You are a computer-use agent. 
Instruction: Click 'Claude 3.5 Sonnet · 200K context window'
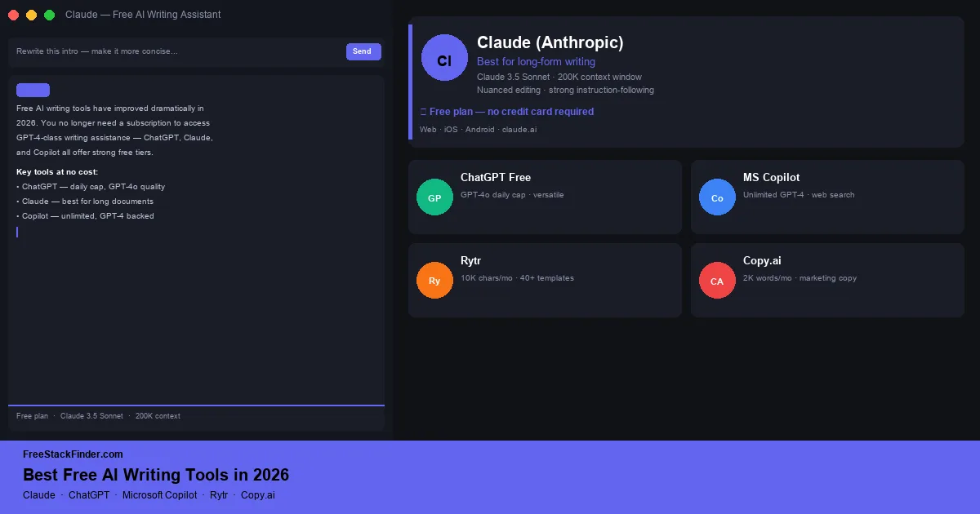click(559, 77)
